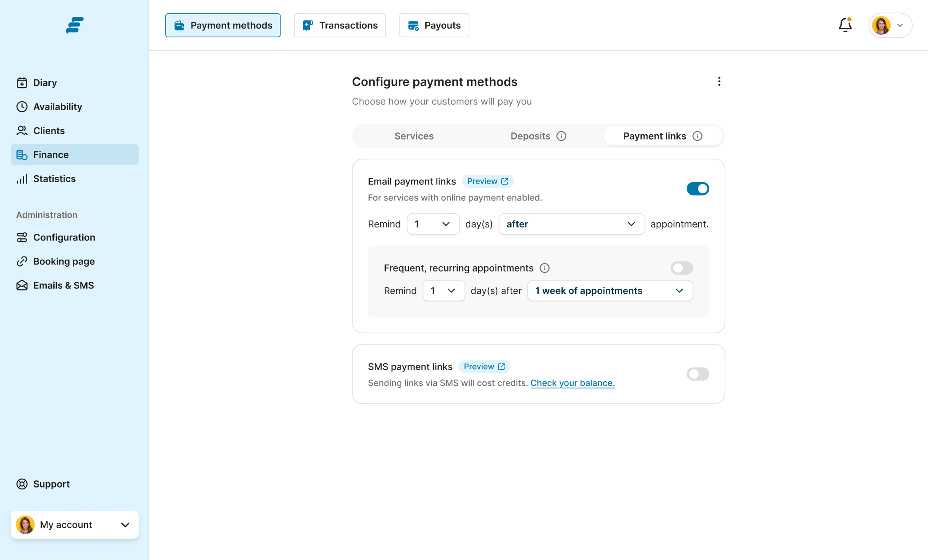The width and height of the screenshot is (928, 560).
Task: Open the before/after appointment dropdown
Action: pyautogui.click(x=572, y=224)
